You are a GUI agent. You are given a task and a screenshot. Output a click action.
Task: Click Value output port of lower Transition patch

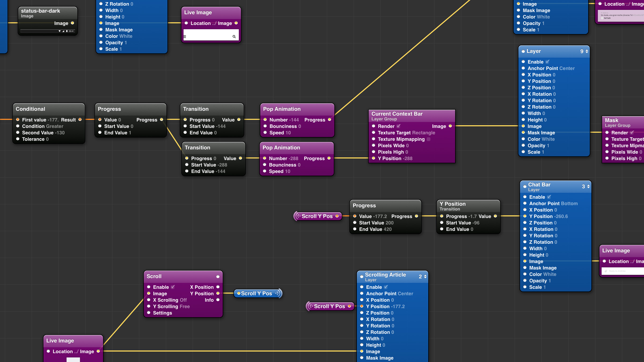coord(240,158)
